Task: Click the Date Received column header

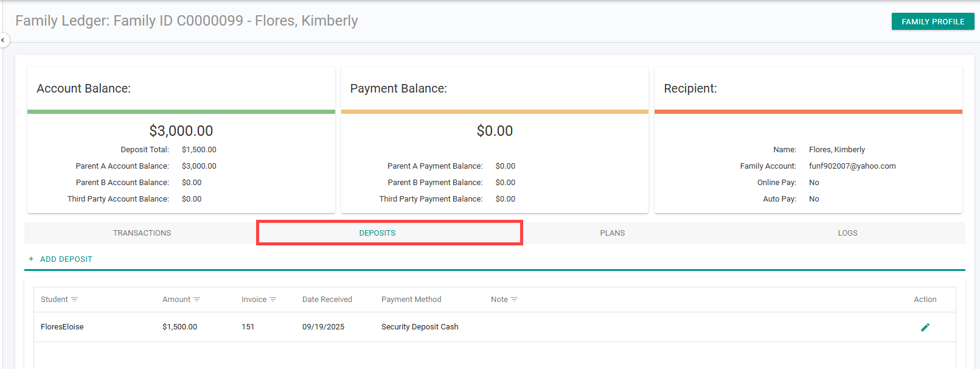Action: tap(327, 300)
